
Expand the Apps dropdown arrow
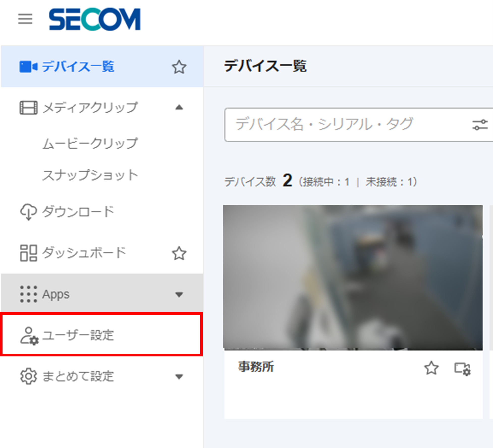pos(179,294)
